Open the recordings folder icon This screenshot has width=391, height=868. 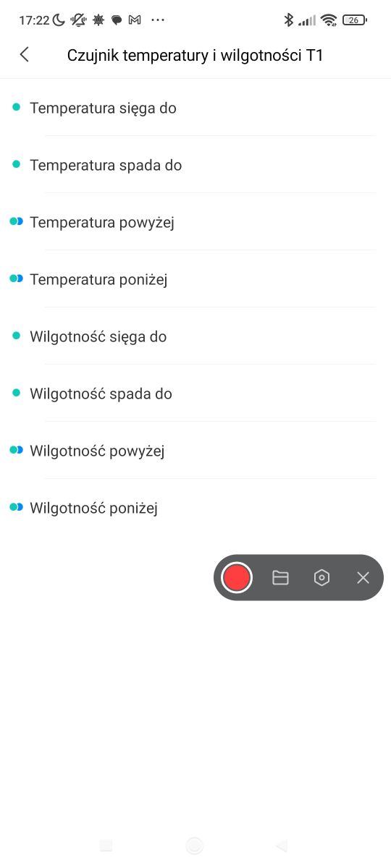pos(280,577)
